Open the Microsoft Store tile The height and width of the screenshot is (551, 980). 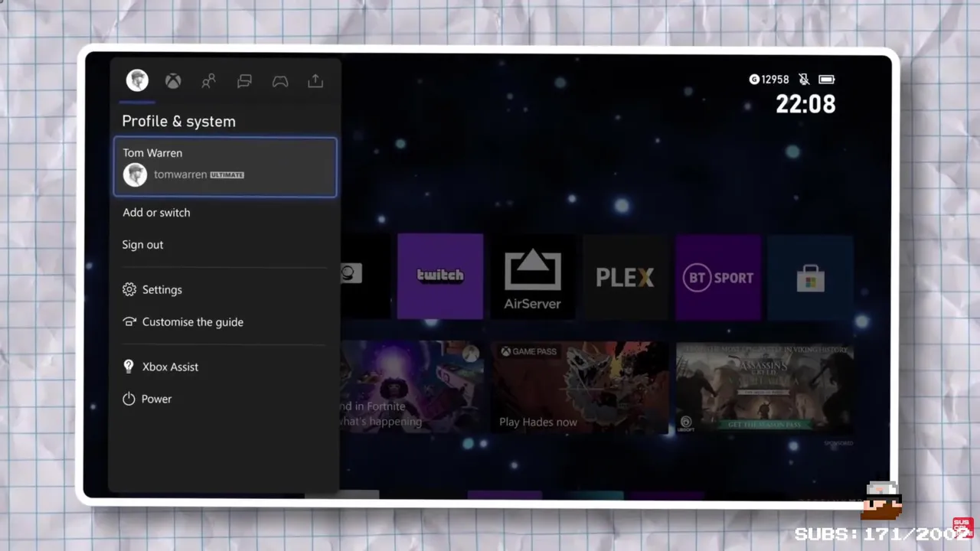pyautogui.click(x=810, y=276)
